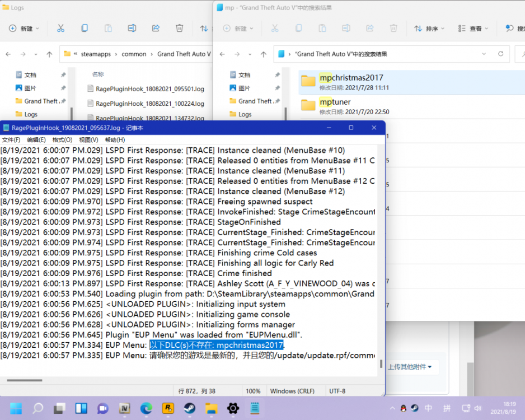Open Microsoft Edge from taskbar
The width and height of the screenshot is (525, 420).
point(146,408)
